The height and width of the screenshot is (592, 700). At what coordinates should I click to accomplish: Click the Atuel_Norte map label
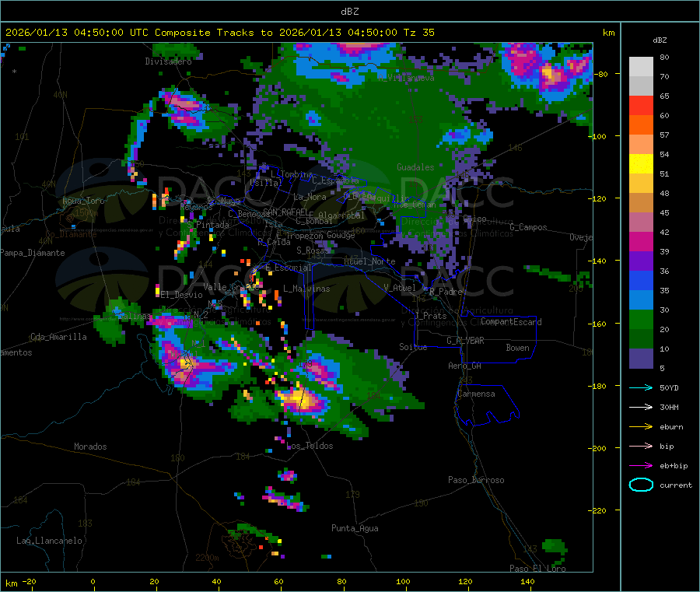click(369, 261)
